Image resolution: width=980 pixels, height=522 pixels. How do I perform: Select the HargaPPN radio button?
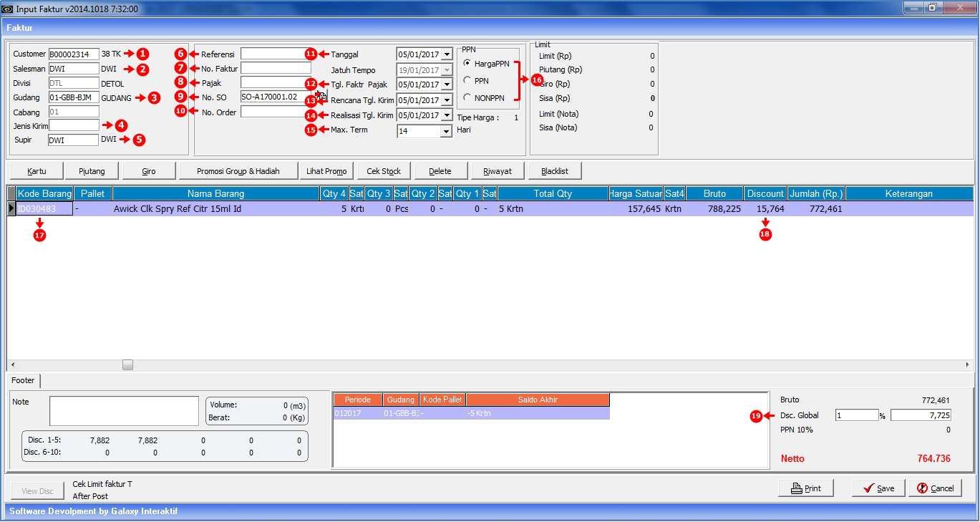468,64
